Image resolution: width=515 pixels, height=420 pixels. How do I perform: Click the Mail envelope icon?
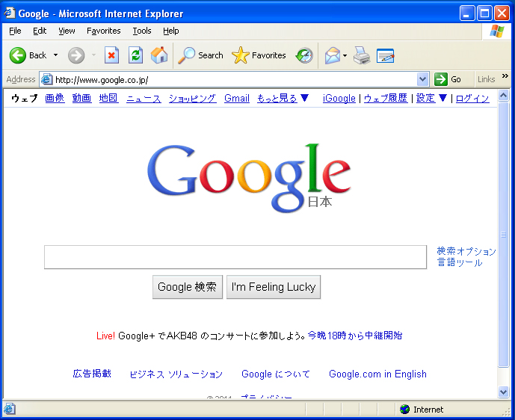point(333,55)
